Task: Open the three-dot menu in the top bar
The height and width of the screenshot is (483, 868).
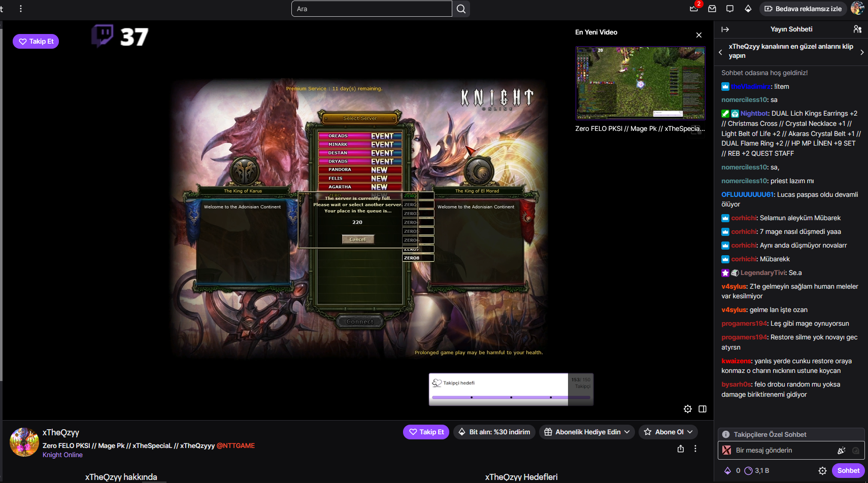Action: (x=21, y=9)
